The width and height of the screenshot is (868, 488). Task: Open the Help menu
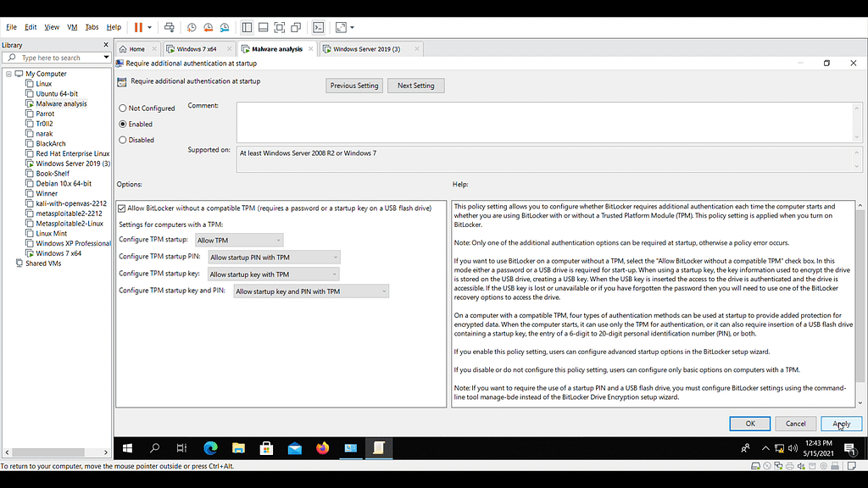click(x=114, y=27)
